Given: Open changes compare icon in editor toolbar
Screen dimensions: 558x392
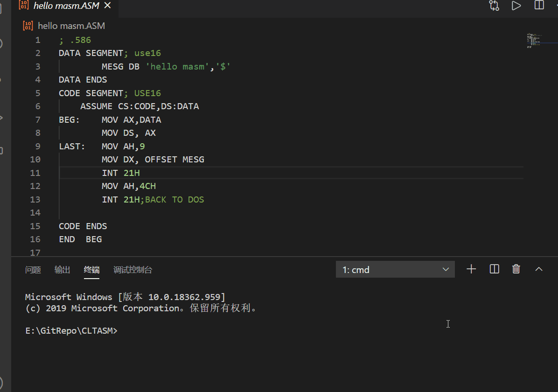Looking at the screenshot, I should (x=494, y=5).
